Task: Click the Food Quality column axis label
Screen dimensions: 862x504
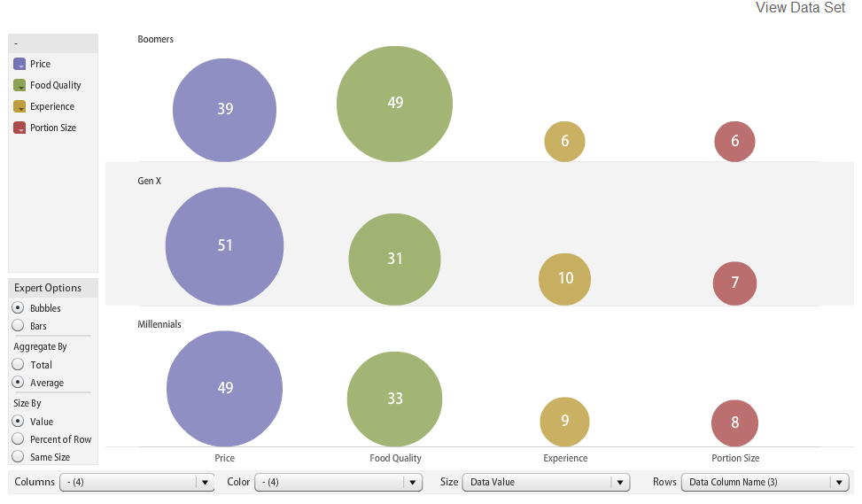Action: [x=395, y=459]
